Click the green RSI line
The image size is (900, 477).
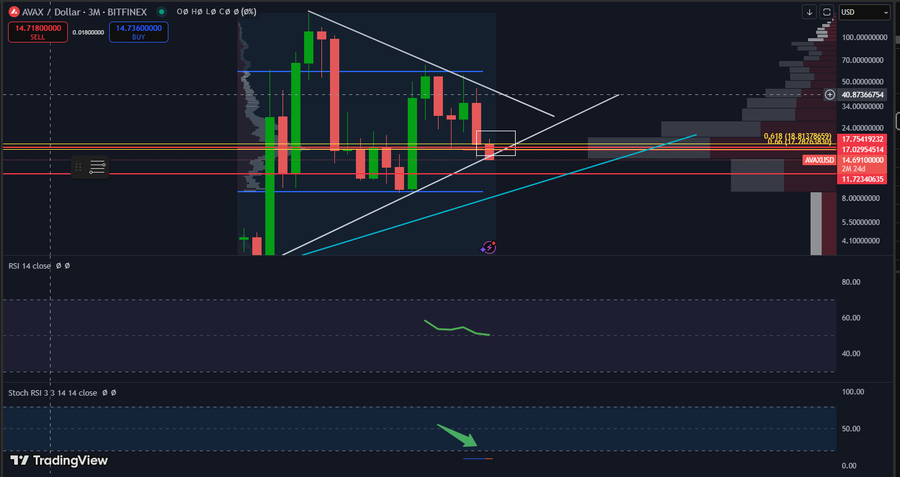click(x=457, y=329)
